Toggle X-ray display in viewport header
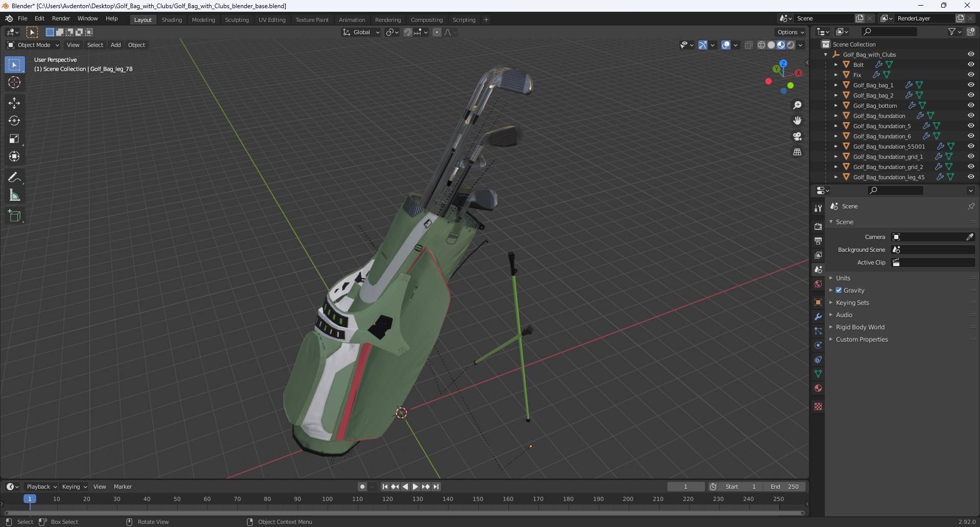 pos(749,45)
